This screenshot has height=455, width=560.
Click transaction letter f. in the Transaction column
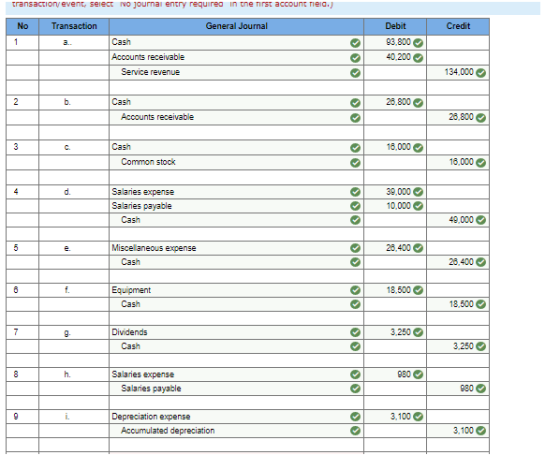tap(67, 290)
